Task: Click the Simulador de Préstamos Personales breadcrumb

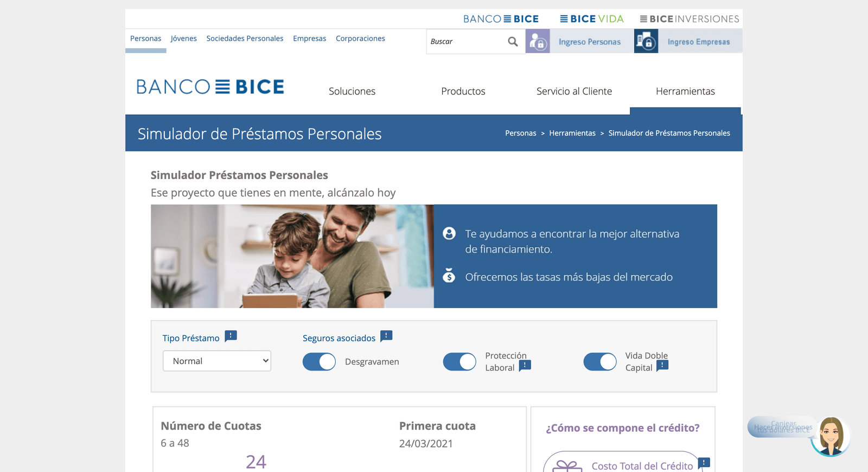Action: point(669,133)
